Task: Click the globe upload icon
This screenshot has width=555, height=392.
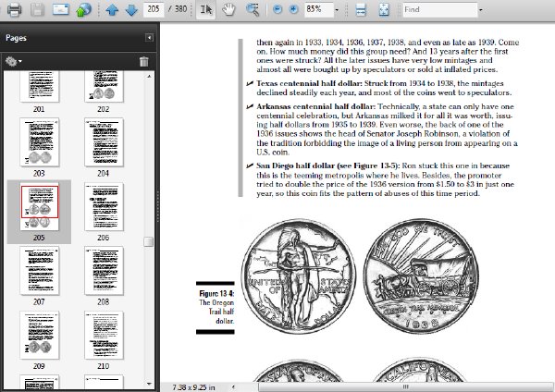Action: coord(84,9)
